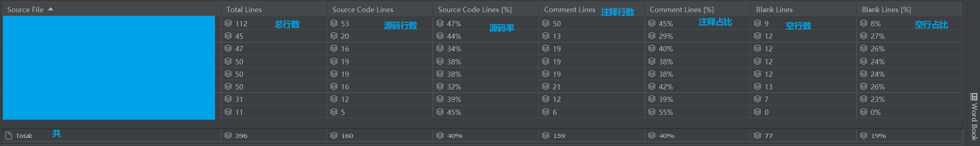Select the Word Book vertical tab
The image size is (980, 146).
click(x=974, y=117)
